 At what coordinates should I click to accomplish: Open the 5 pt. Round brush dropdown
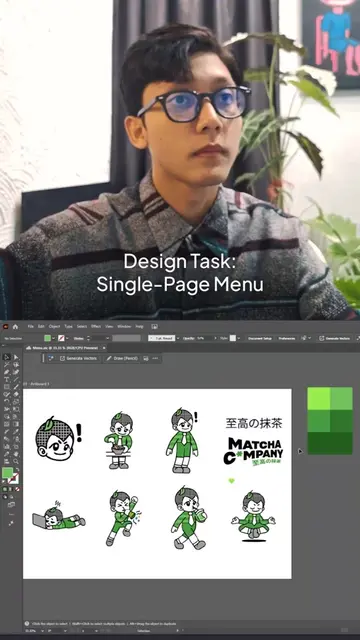coord(178,338)
